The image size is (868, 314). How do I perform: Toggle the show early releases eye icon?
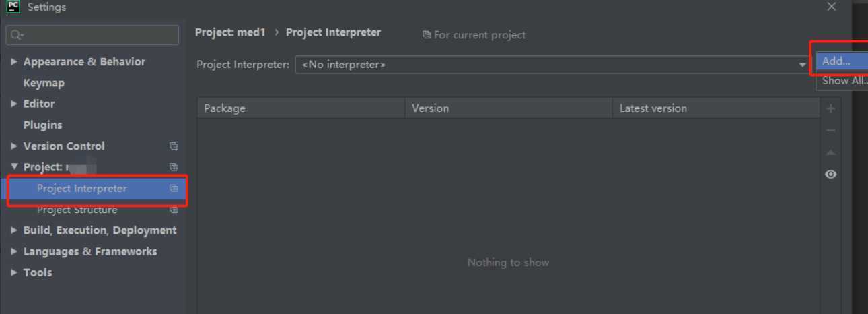[831, 175]
